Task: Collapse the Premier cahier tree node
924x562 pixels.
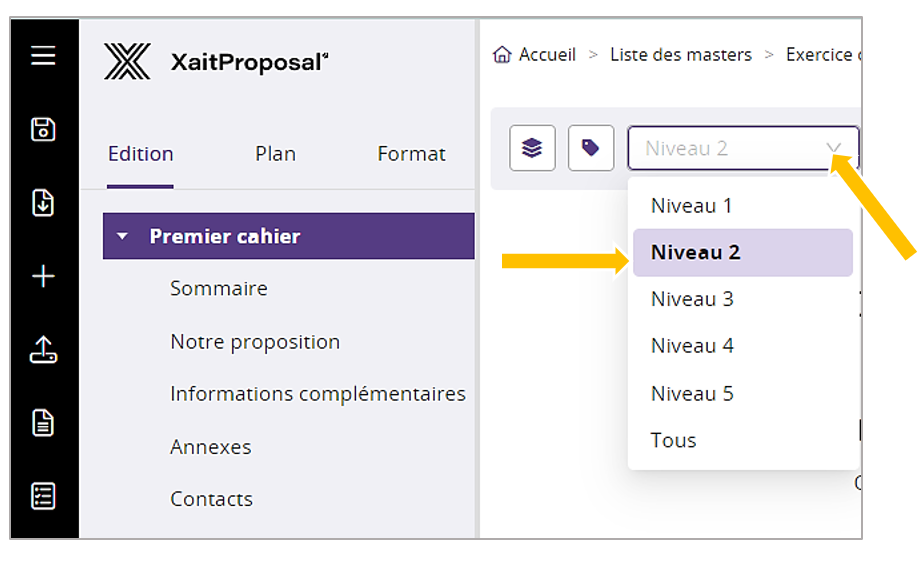Action: pos(123,237)
